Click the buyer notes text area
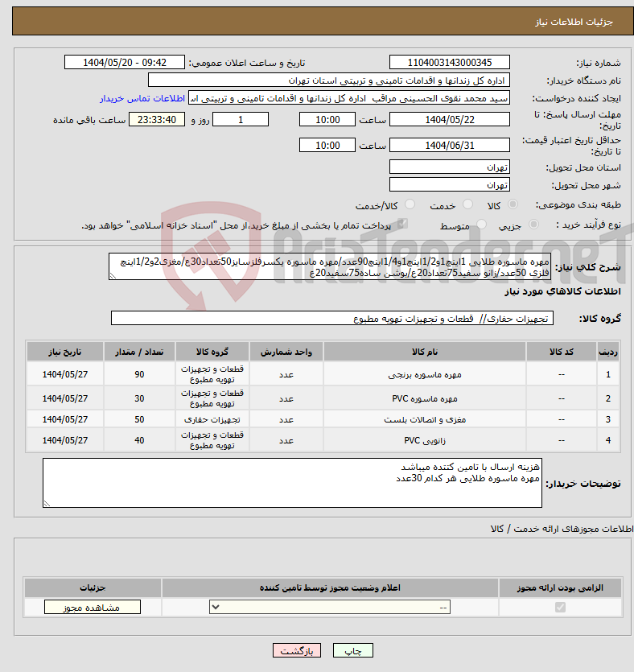Screen dimensions: 634x672 pyautogui.click(x=292, y=483)
